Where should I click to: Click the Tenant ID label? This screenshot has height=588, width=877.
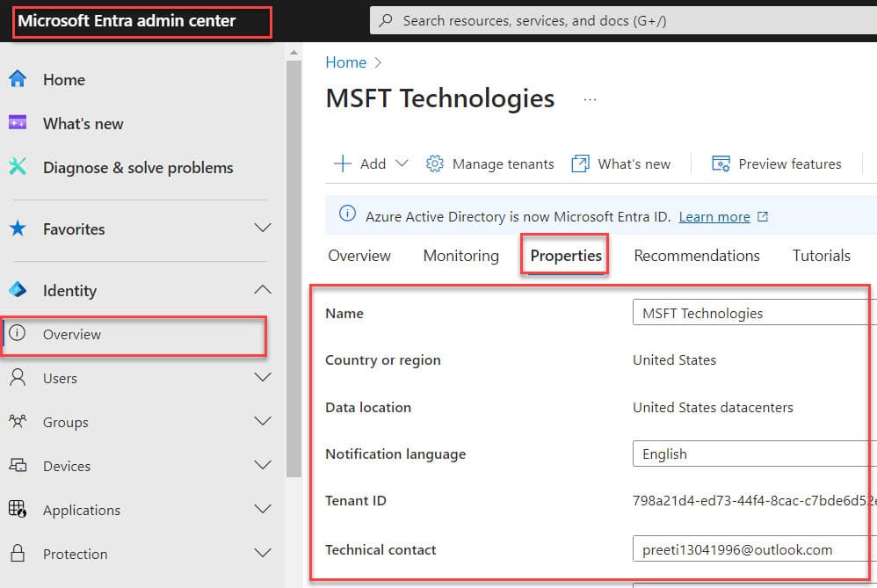356,500
